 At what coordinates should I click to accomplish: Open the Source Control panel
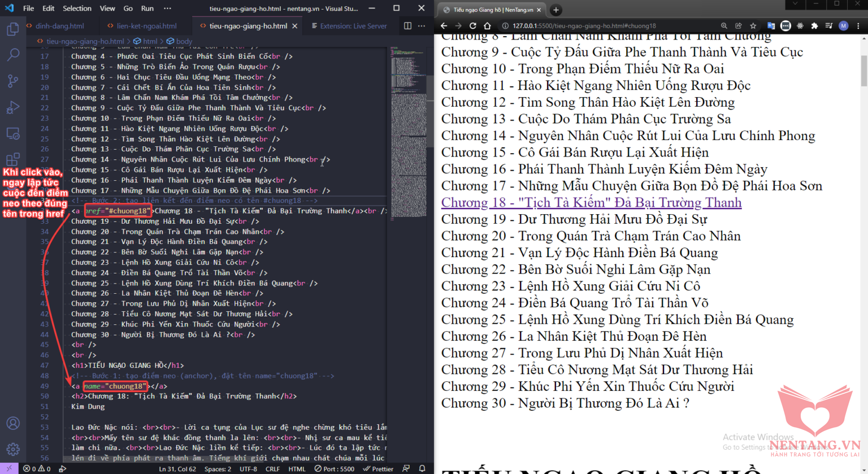pyautogui.click(x=12, y=81)
